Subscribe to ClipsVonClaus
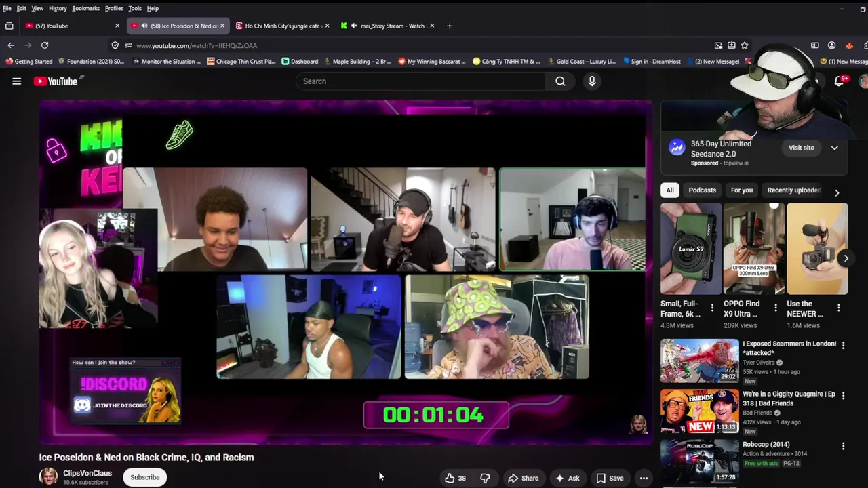The height and width of the screenshot is (488, 868). pyautogui.click(x=145, y=477)
